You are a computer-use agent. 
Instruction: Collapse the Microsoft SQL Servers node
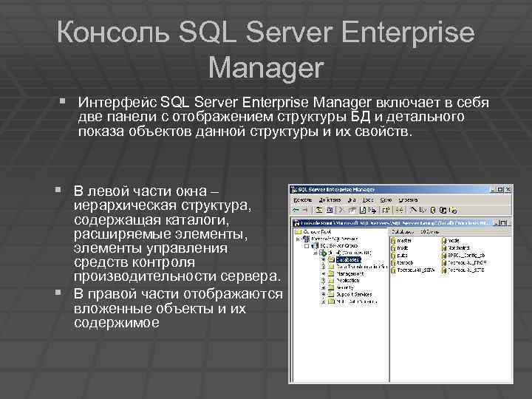click(x=298, y=239)
